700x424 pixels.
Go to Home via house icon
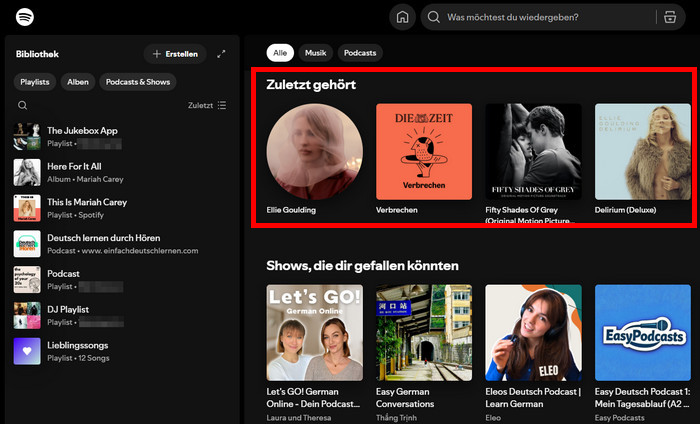tap(402, 17)
